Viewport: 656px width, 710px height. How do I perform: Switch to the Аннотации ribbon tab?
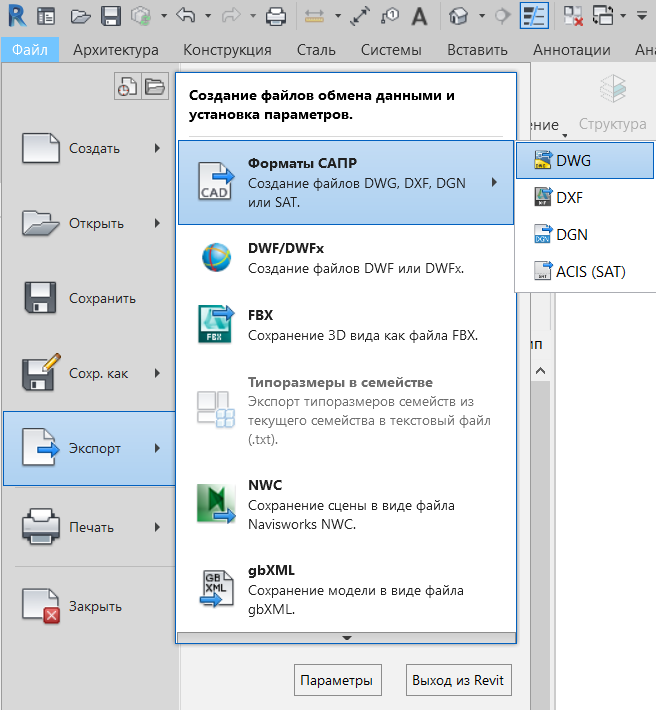571,49
